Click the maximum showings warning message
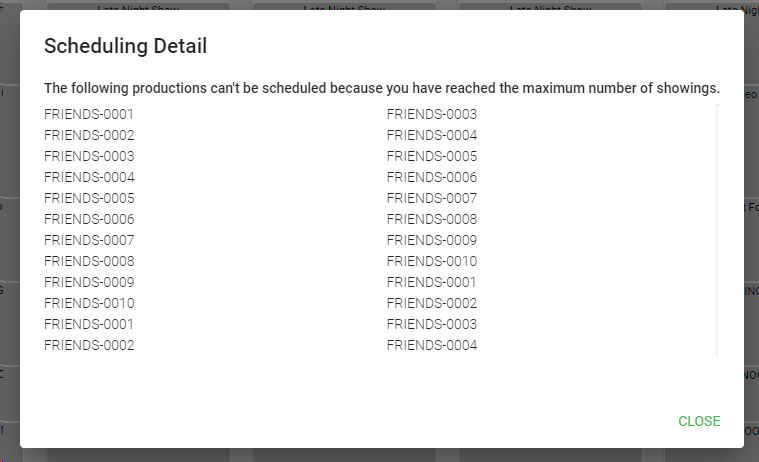The image size is (759, 462). tap(381, 88)
